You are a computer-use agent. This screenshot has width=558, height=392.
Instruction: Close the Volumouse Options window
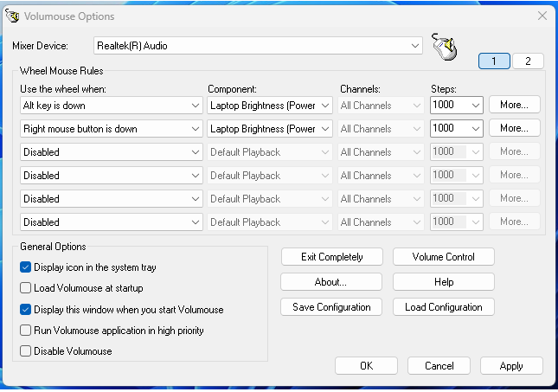pyautogui.click(x=542, y=16)
